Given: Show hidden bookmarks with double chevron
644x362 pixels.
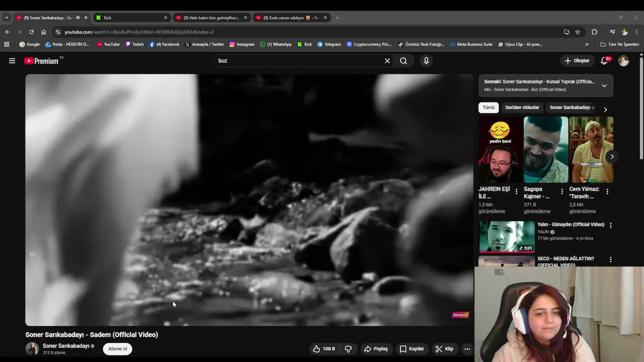Looking at the screenshot, I should [x=587, y=44].
